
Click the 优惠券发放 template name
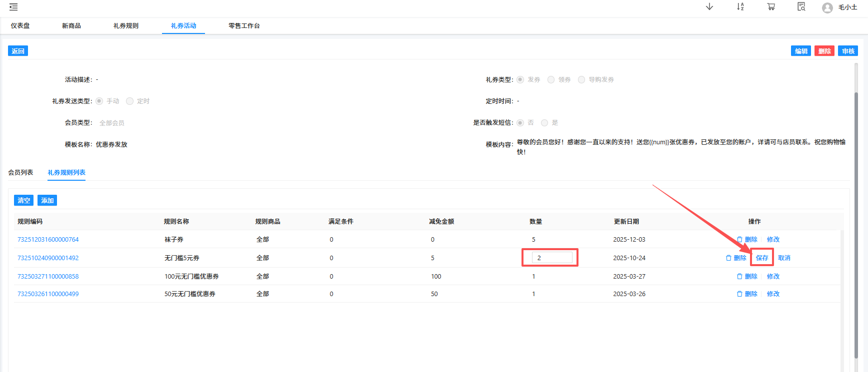(111, 144)
